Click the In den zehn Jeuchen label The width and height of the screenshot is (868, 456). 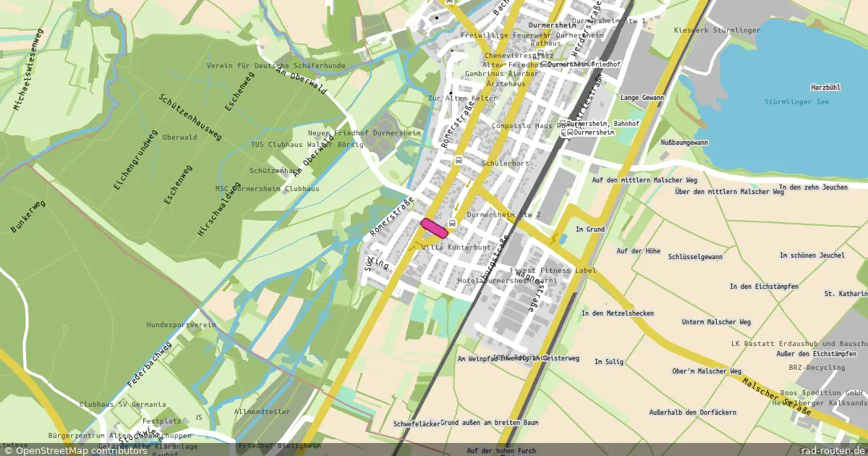point(813,187)
